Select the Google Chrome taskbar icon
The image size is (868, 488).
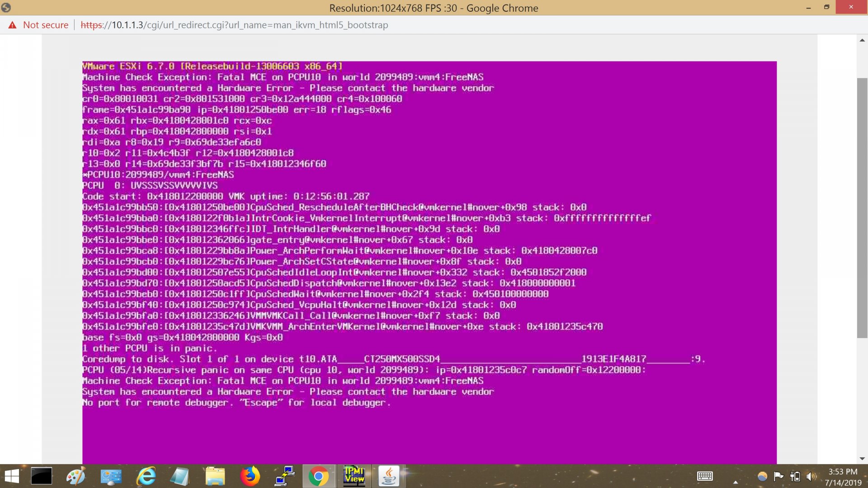point(319,476)
